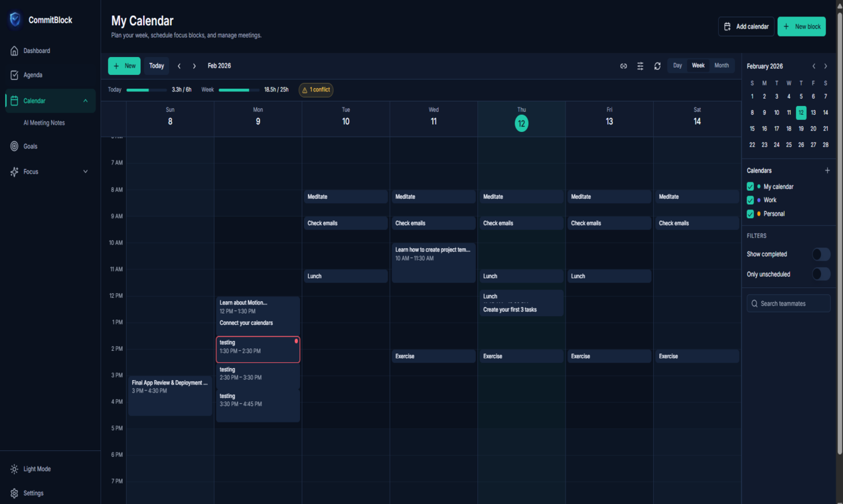This screenshot has width=843, height=504.
Task: Toggle Personal calendar checkbox
Action: tap(751, 214)
